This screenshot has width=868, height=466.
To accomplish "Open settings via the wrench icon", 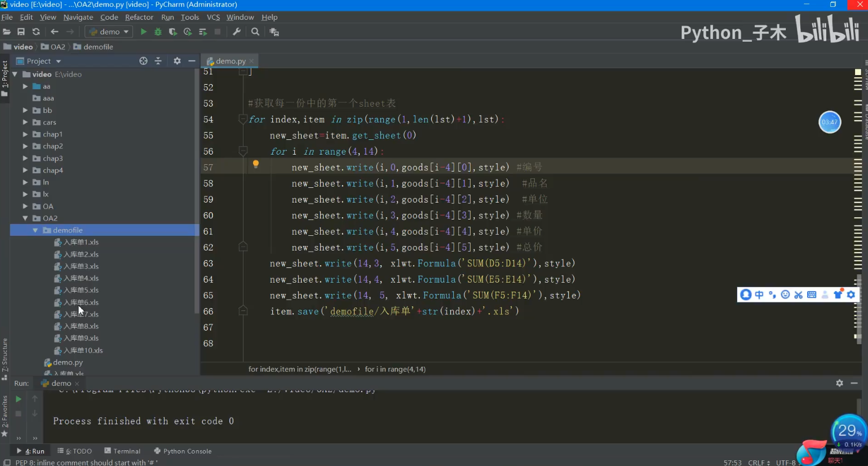I will point(237,32).
